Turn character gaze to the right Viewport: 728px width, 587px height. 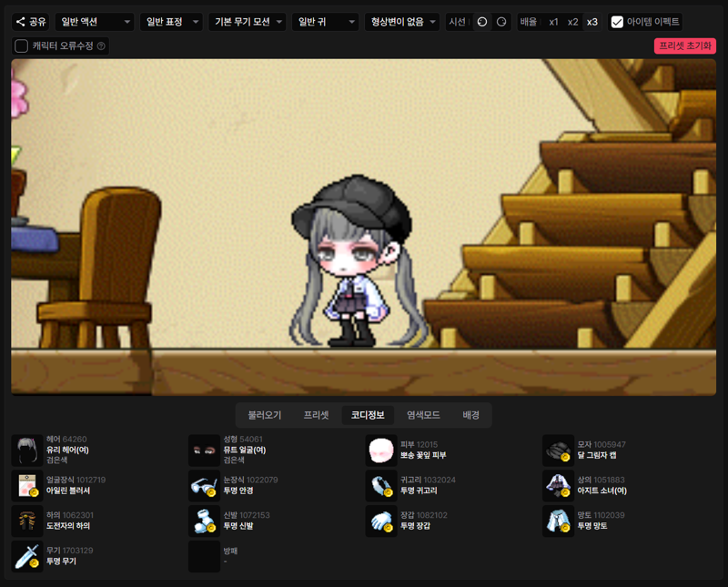coord(501,22)
